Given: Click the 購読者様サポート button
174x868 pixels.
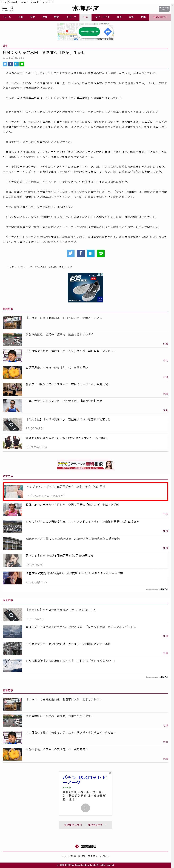Looking at the screenshot, I should pyautogui.click(x=98, y=825).
